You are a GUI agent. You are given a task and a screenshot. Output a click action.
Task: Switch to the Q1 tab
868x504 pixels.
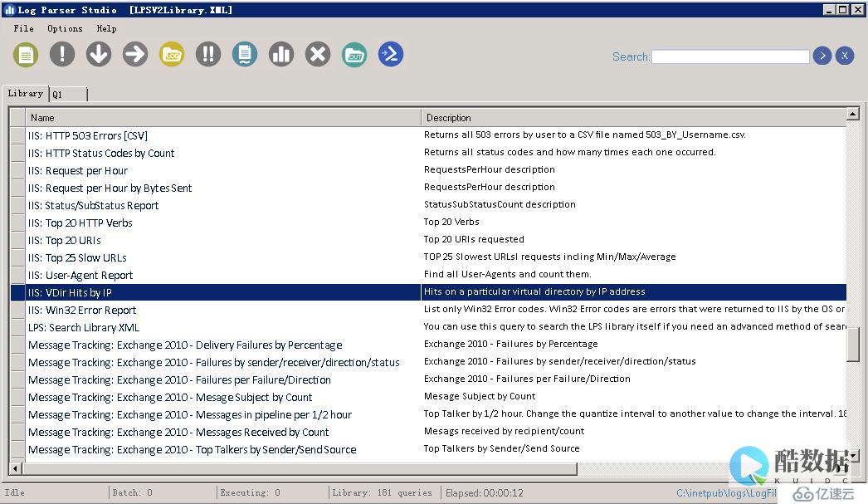click(68, 94)
